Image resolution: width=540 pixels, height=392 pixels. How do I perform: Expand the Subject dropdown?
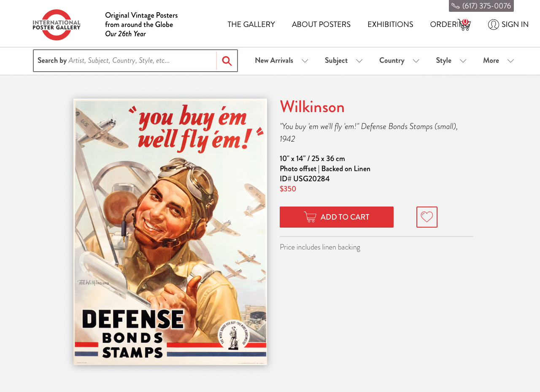pos(343,61)
